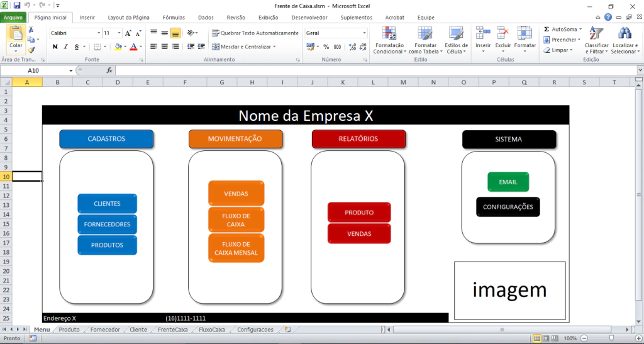Expand the Geral number format dropdown
Image resolution: width=644 pixels, height=344 pixels.
point(364,33)
